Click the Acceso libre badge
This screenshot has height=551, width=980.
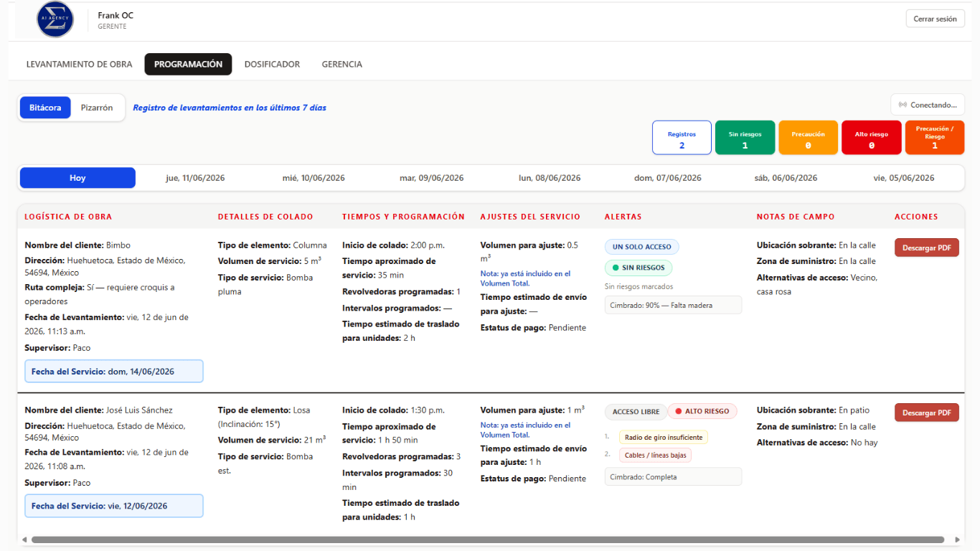(x=636, y=412)
